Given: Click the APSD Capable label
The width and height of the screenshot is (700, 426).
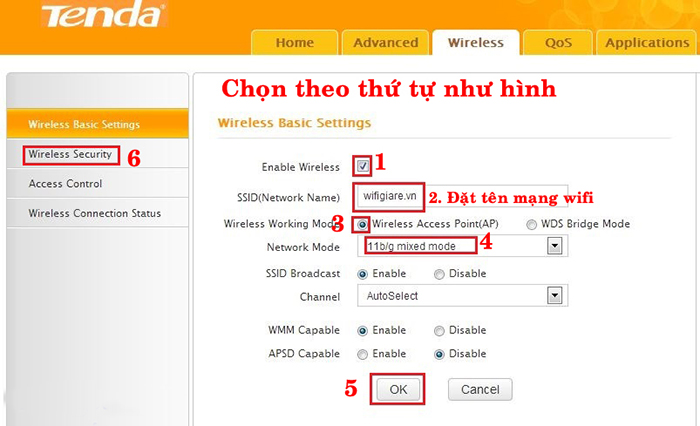Looking at the screenshot, I should (x=304, y=354).
